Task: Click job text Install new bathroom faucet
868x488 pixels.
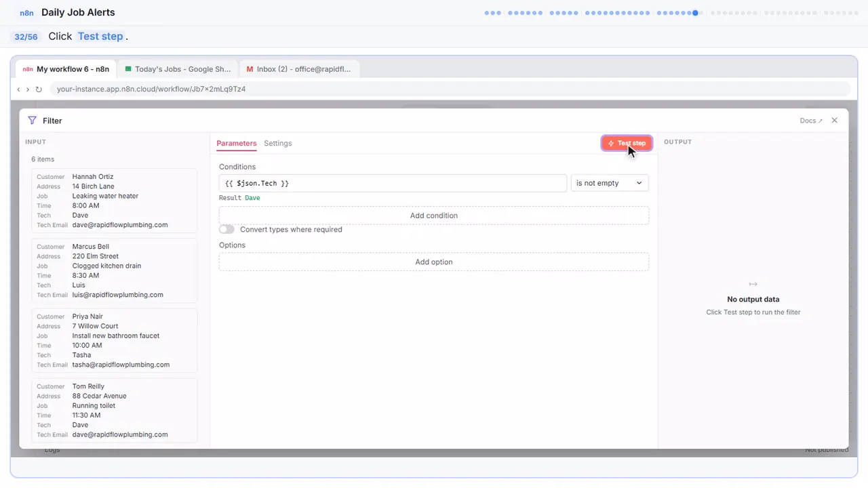Action: tap(116, 335)
